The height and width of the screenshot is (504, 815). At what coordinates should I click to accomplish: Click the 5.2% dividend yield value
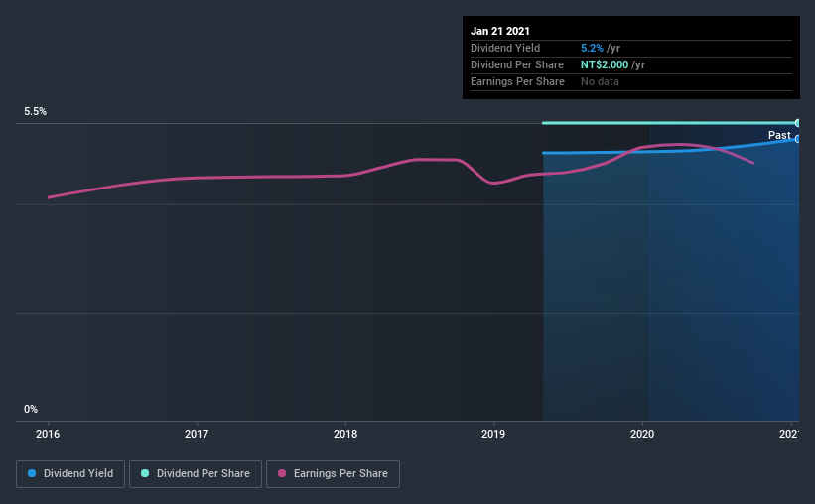pyautogui.click(x=592, y=48)
